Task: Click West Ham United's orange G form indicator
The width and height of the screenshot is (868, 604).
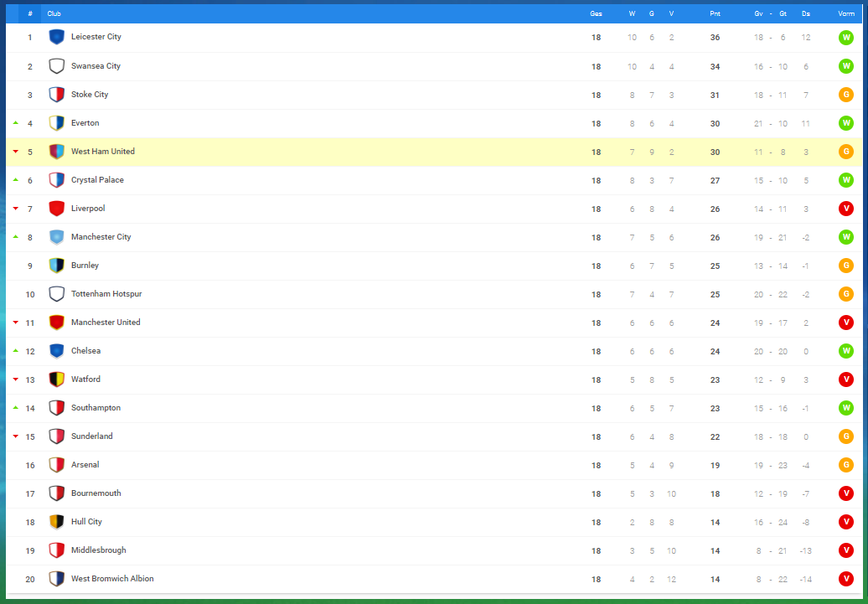Action: pos(846,152)
